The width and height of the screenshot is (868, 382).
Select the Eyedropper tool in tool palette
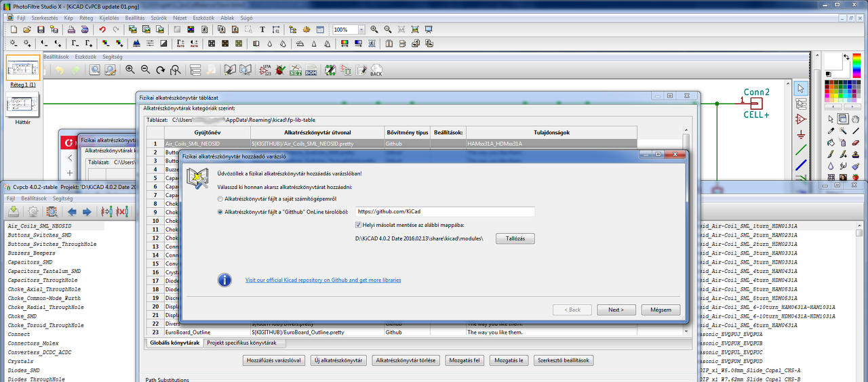(831, 131)
